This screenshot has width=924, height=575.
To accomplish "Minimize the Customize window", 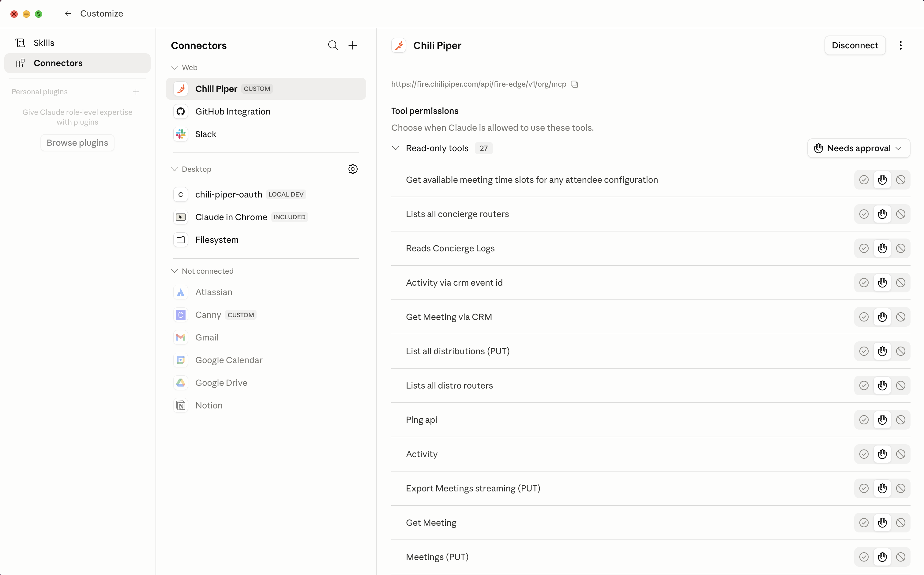I will click(x=26, y=14).
